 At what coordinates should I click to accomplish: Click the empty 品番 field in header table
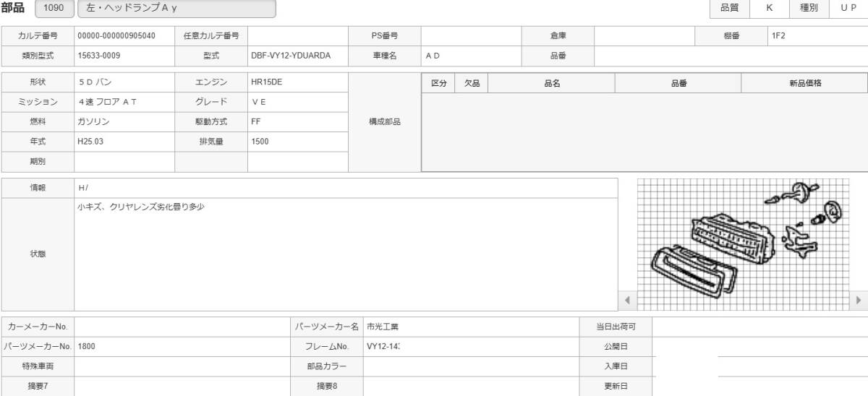click(731, 55)
